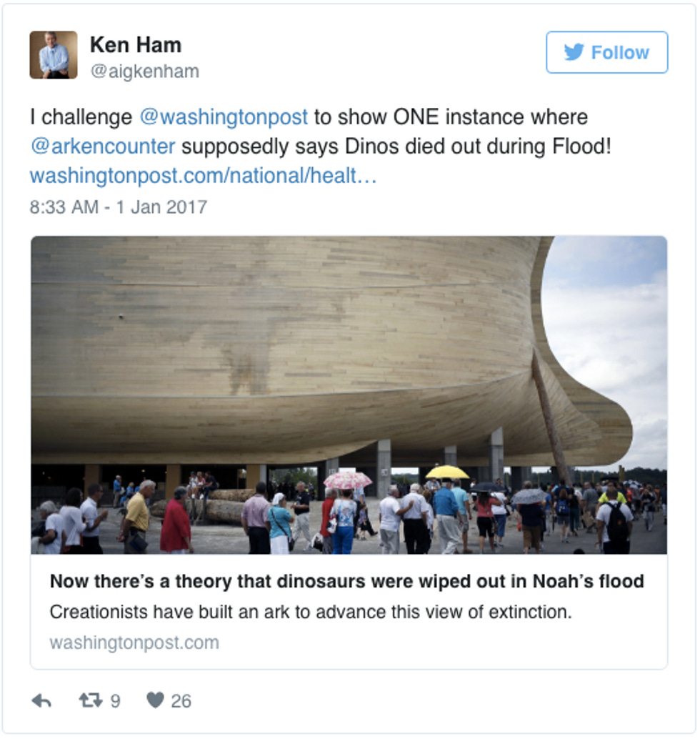Click the @aigkenham handle
This screenshot has height=739, width=700.
144,71
